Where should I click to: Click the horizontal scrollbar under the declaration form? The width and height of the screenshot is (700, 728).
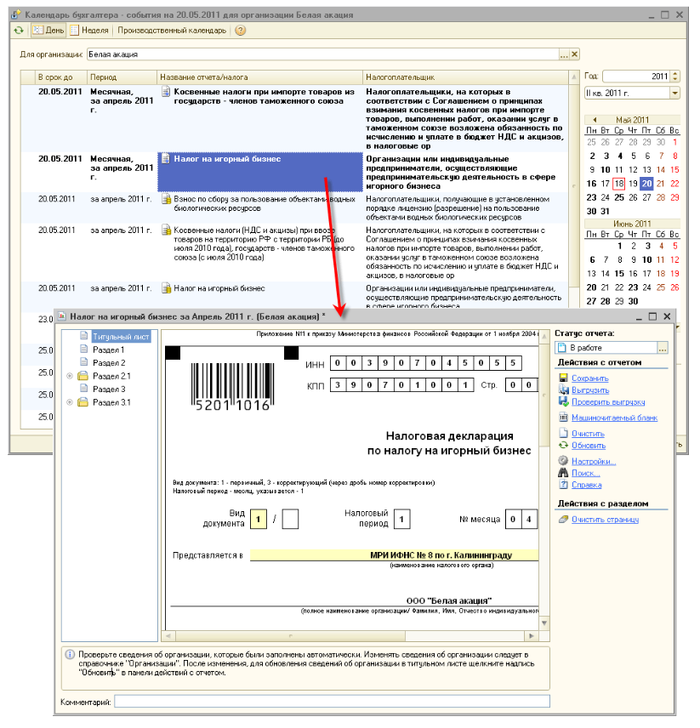349,636
